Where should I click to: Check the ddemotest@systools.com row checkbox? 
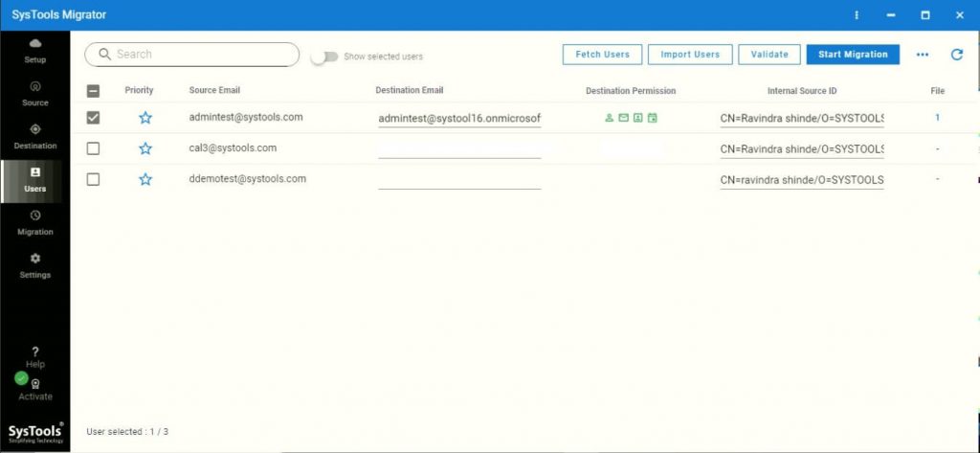tap(93, 180)
